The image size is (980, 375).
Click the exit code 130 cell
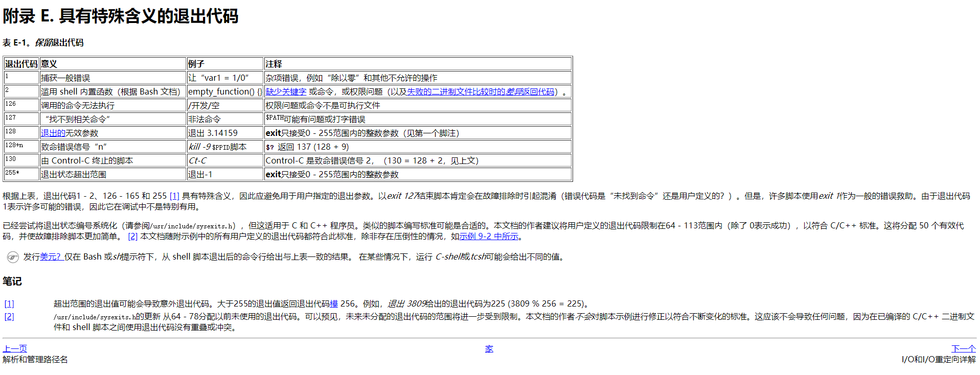(21, 160)
